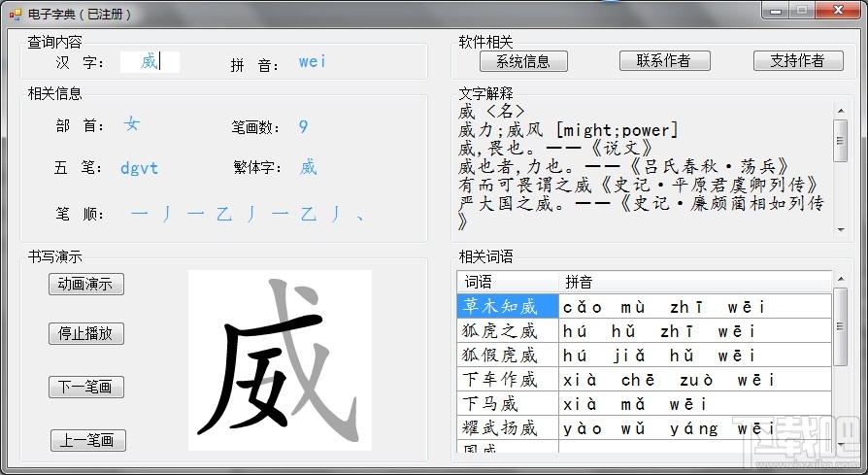Click the 五笔 code dgvt
The width and height of the screenshot is (868, 475).
pyautogui.click(x=139, y=168)
